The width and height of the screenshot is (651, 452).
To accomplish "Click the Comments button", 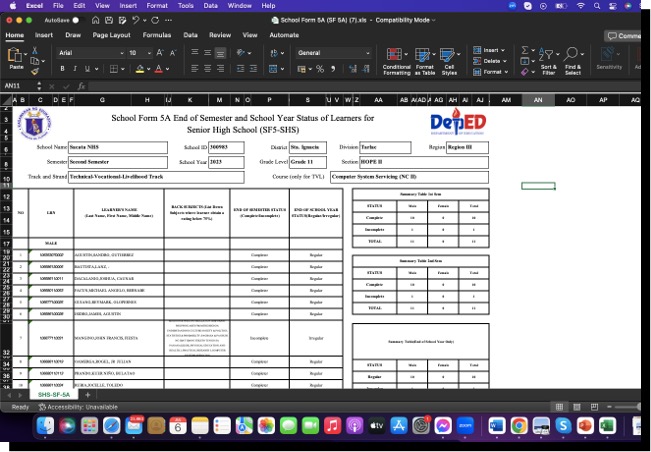I will pos(622,36).
